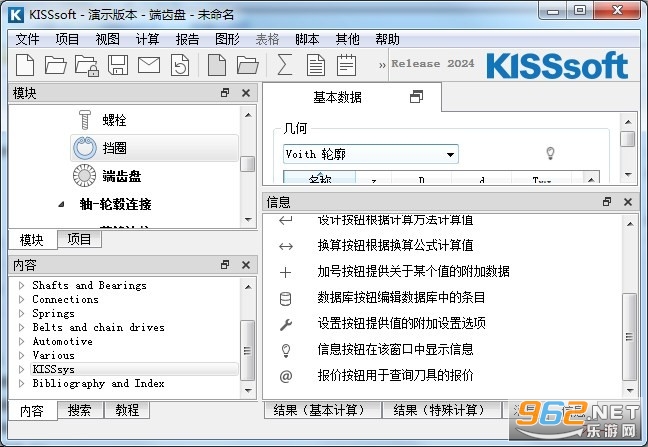The image size is (648, 447).
Task: Click the restore file icon with circular arrow
Action: 180,65
